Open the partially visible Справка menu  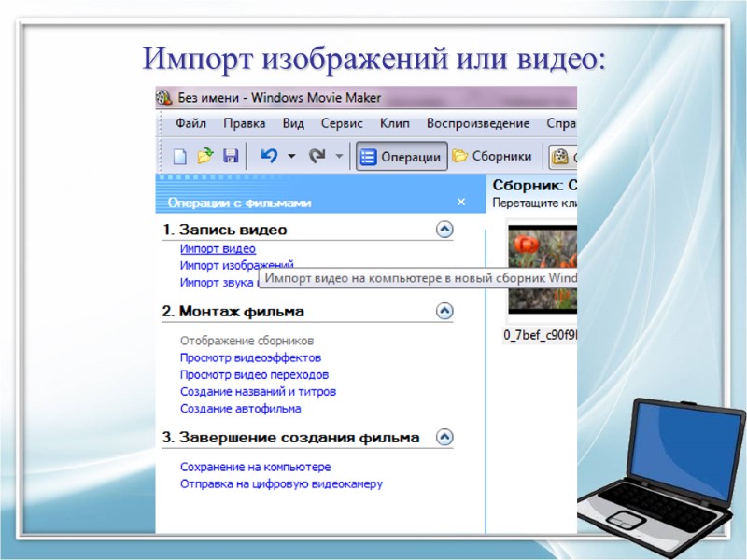(x=561, y=123)
